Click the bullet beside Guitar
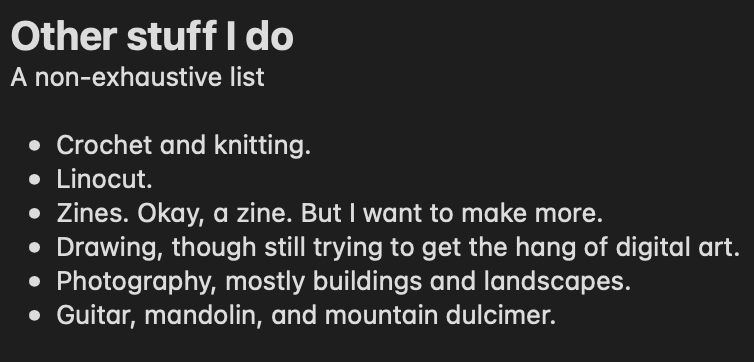 pos(35,316)
